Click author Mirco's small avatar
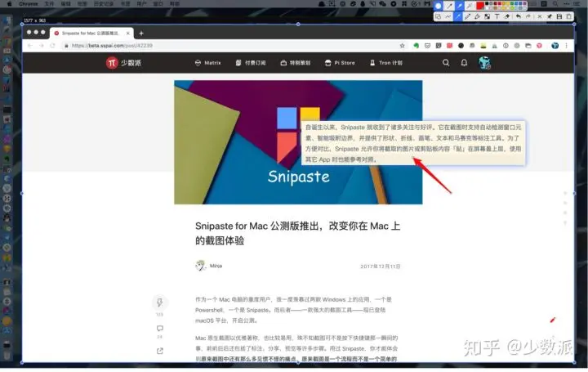Image resolution: width=588 pixels, height=372 pixels. tap(201, 266)
